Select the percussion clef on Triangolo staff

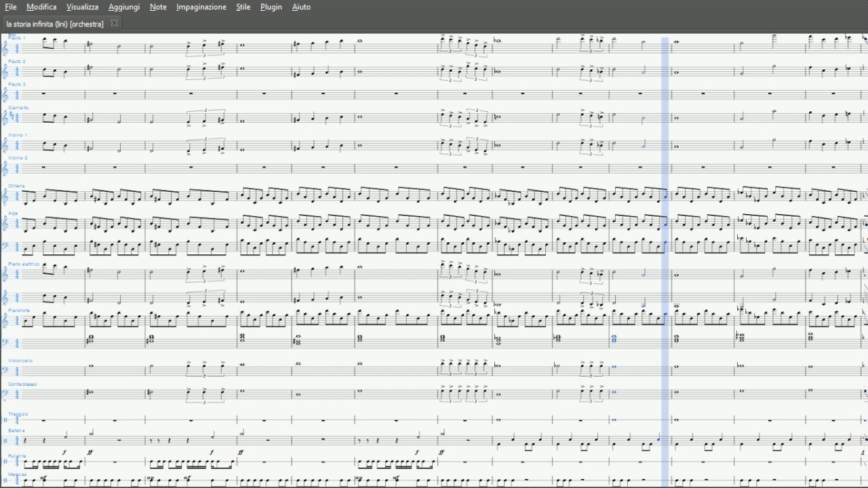pos(6,420)
